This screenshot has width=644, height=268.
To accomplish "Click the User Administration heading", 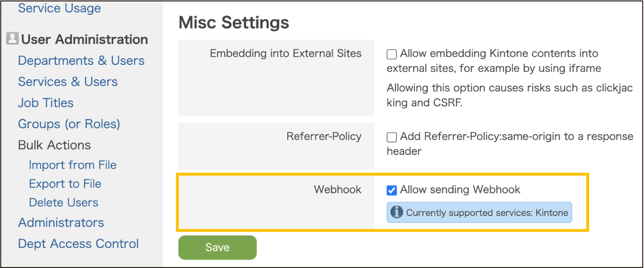I will [x=84, y=39].
